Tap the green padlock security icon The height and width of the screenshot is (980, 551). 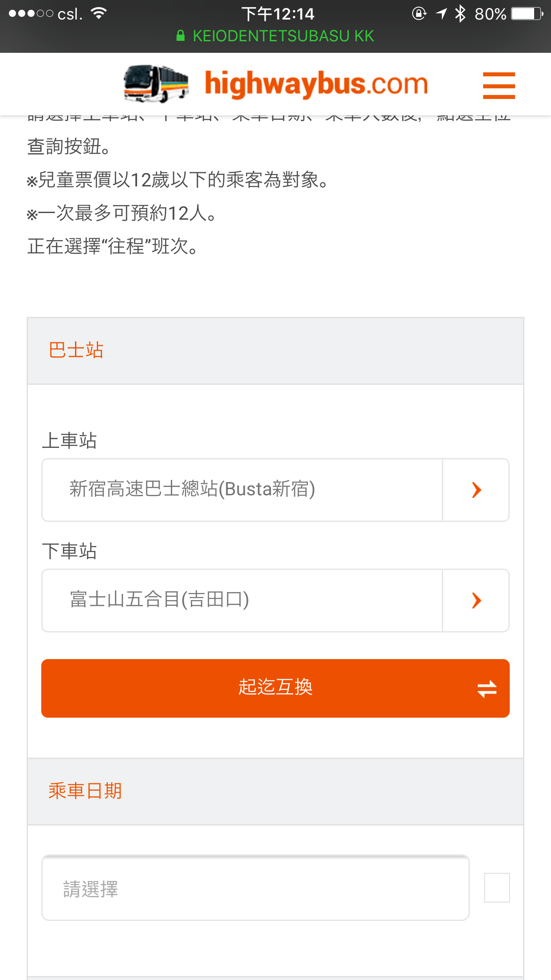tap(181, 36)
